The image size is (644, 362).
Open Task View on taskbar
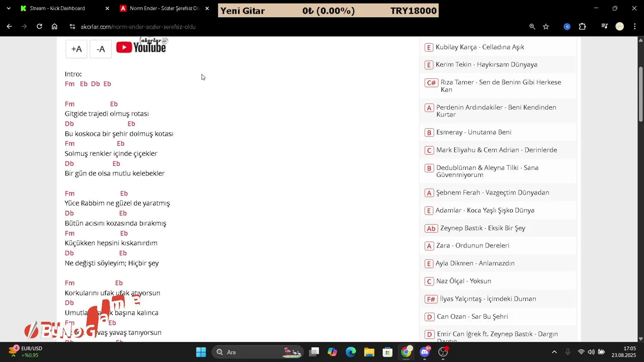click(x=314, y=352)
